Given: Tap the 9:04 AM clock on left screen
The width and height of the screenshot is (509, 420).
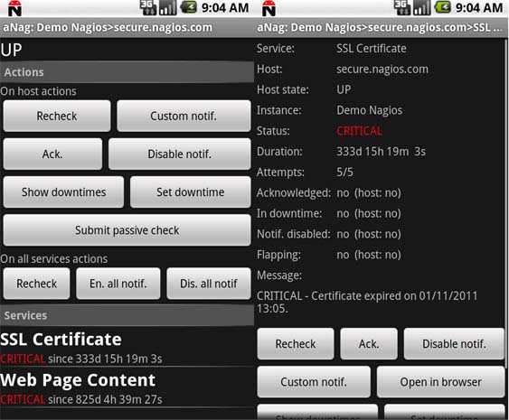Looking at the screenshot, I should (225, 8).
